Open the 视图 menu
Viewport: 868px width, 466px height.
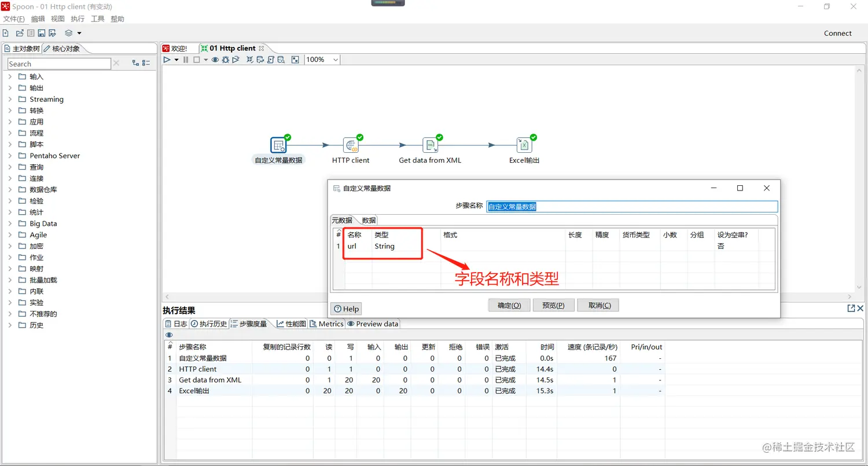[x=58, y=19]
